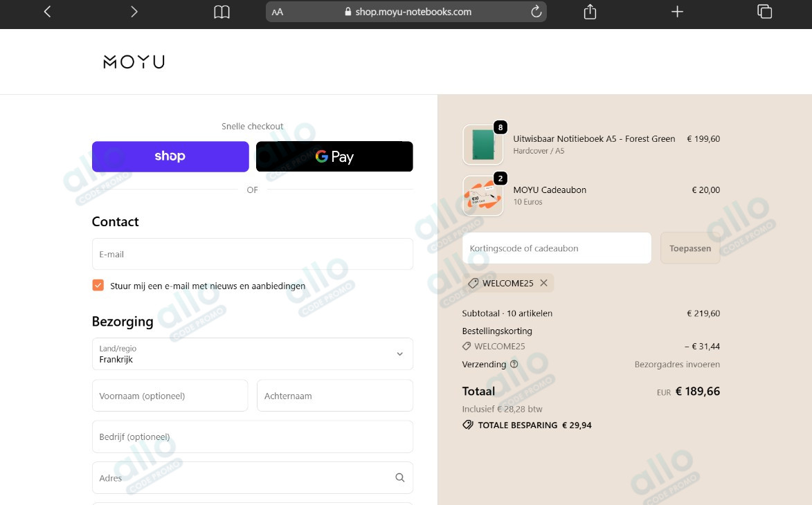Viewport: 812px width, 505px height.
Task: Click the address search magnifier icon
Action: point(399,477)
